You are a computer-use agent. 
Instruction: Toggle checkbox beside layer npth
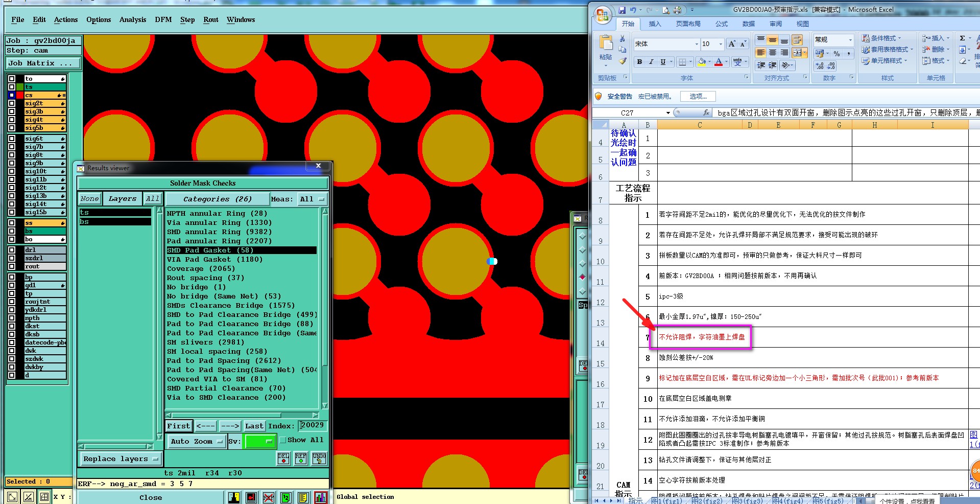(x=12, y=318)
